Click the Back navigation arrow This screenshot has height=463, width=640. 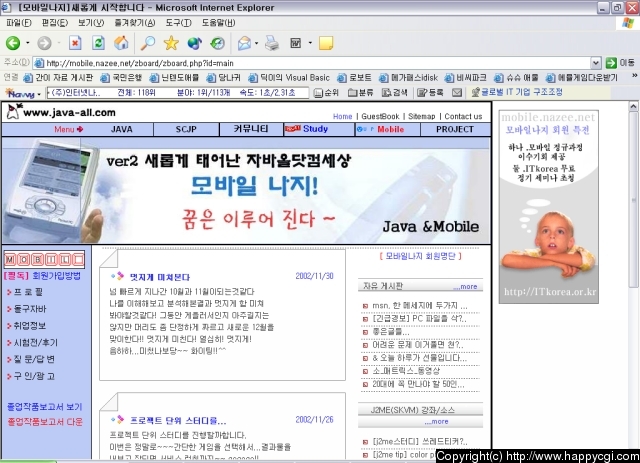13,43
